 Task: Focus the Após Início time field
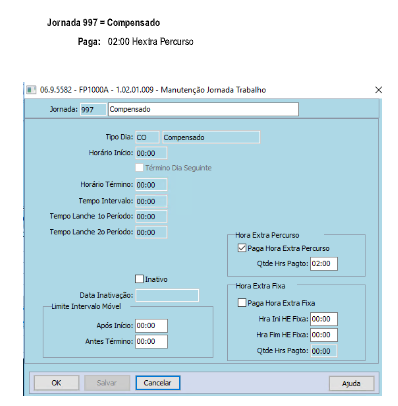pos(151,326)
